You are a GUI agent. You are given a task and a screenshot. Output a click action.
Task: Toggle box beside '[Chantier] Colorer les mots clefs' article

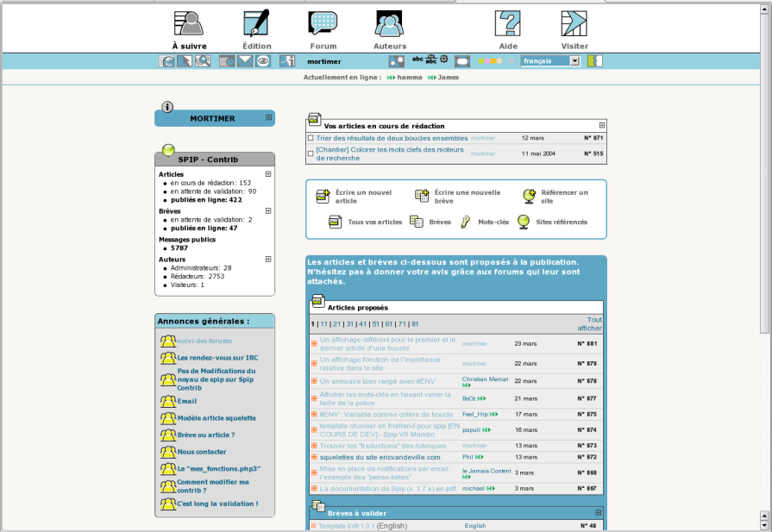click(311, 153)
